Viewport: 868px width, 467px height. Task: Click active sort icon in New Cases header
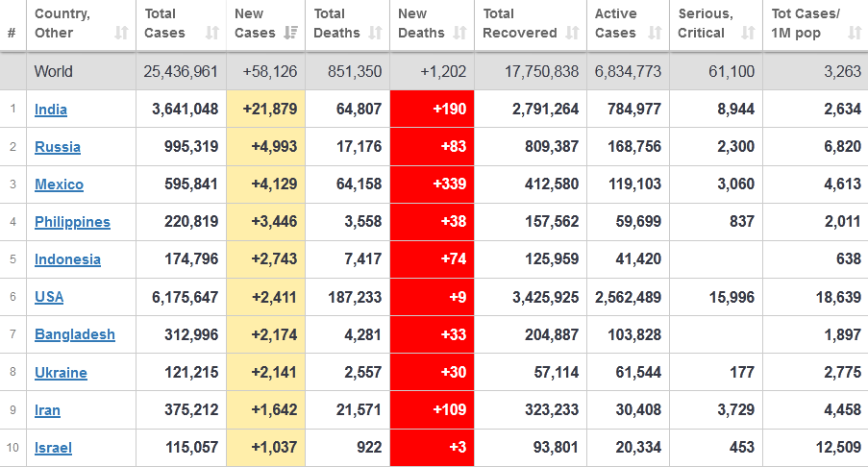tap(291, 33)
